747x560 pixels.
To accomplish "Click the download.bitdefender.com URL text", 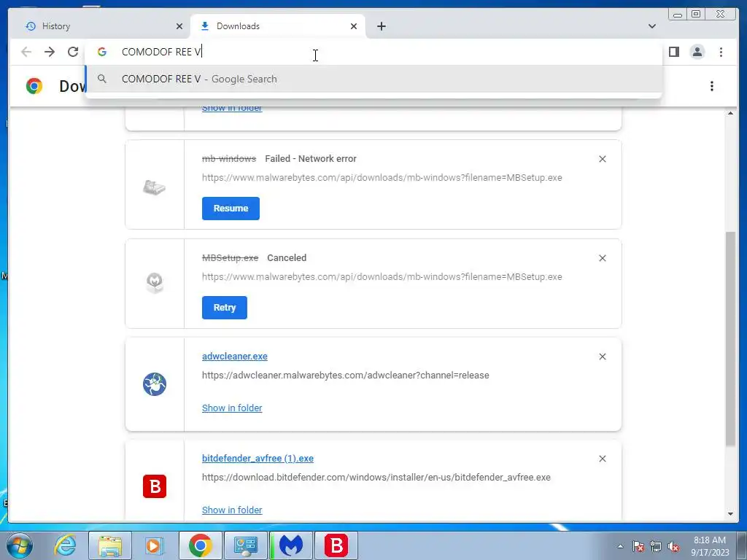I will (x=376, y=477).
